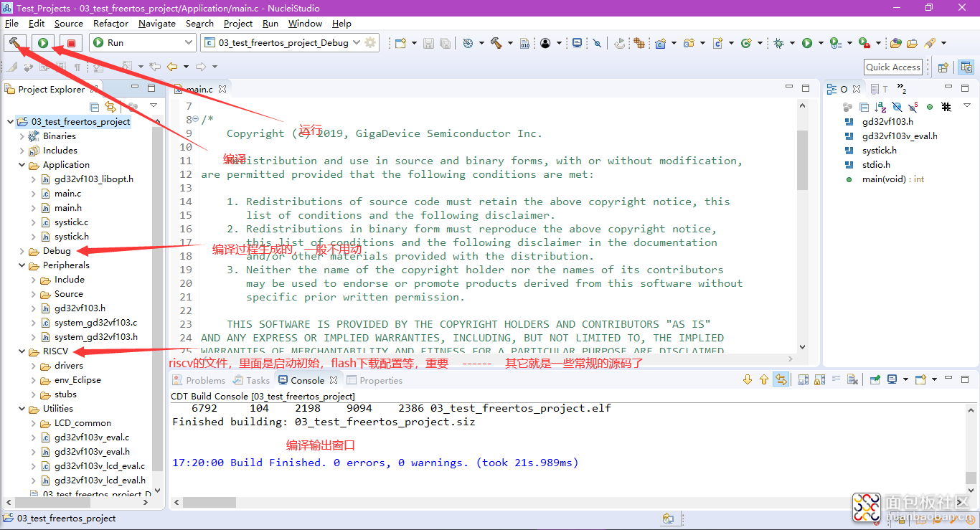Click the hammer Build button in launch bar
The image size is (980, 530).
(14, 43)
